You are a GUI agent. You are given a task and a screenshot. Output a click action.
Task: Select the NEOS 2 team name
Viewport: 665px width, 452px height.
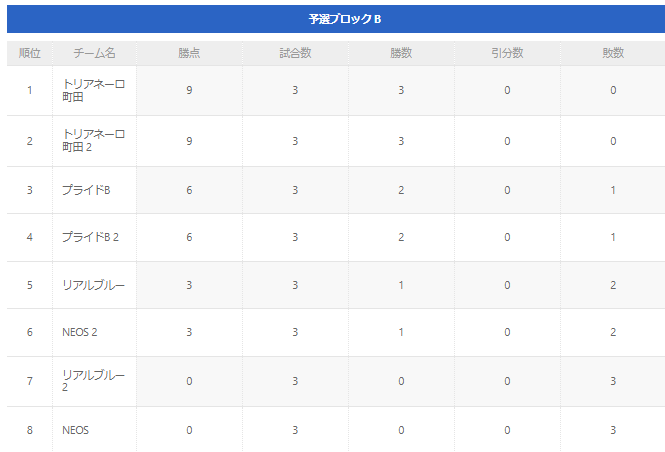tap(80, 332)
